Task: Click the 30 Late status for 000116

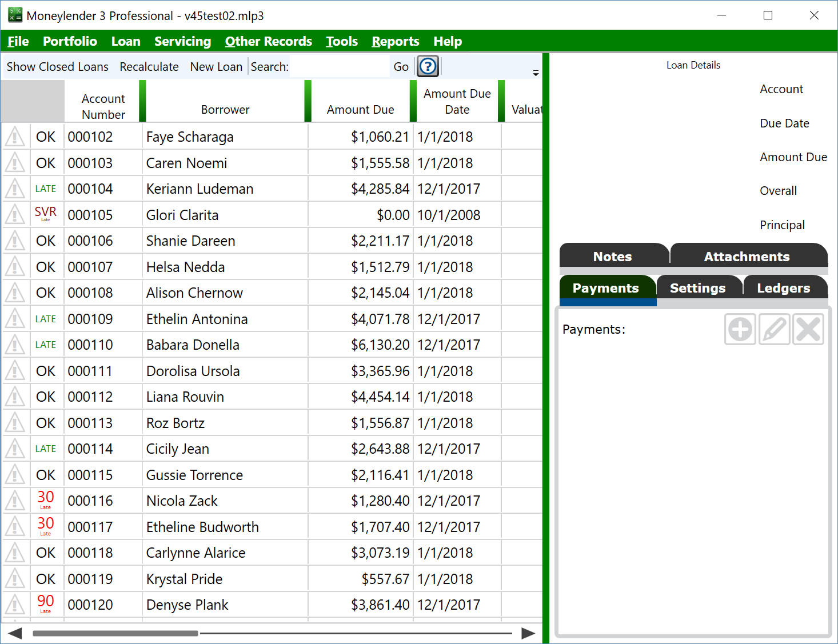Action: pyautogui.click(x=46, y=499)
